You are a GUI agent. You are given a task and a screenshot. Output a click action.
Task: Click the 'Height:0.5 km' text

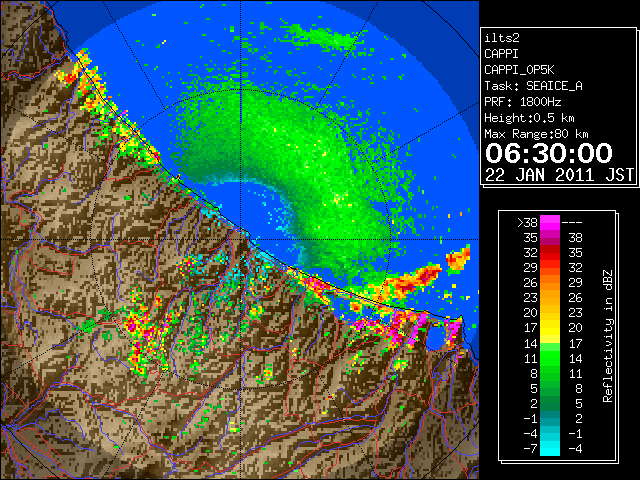pyautogui.click(x=529, y=118)
